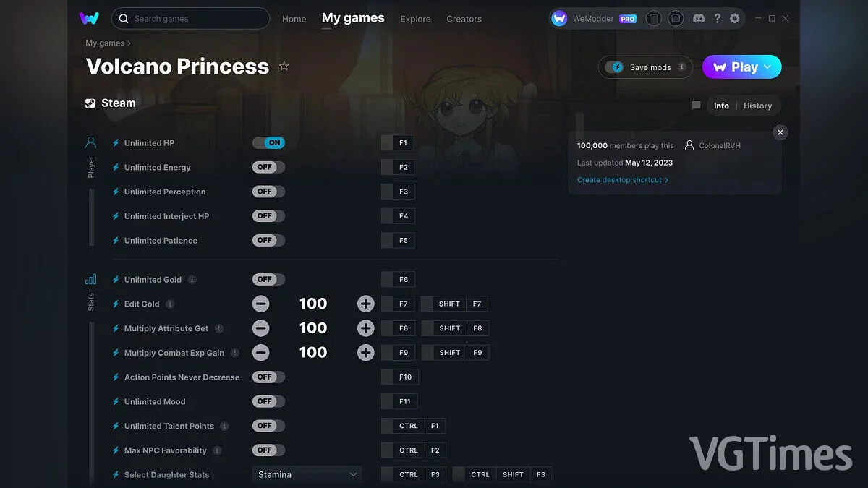Enable Unlimited Mood toggle
The width and height of the screenshot is (868, 488).
point(268,401)
